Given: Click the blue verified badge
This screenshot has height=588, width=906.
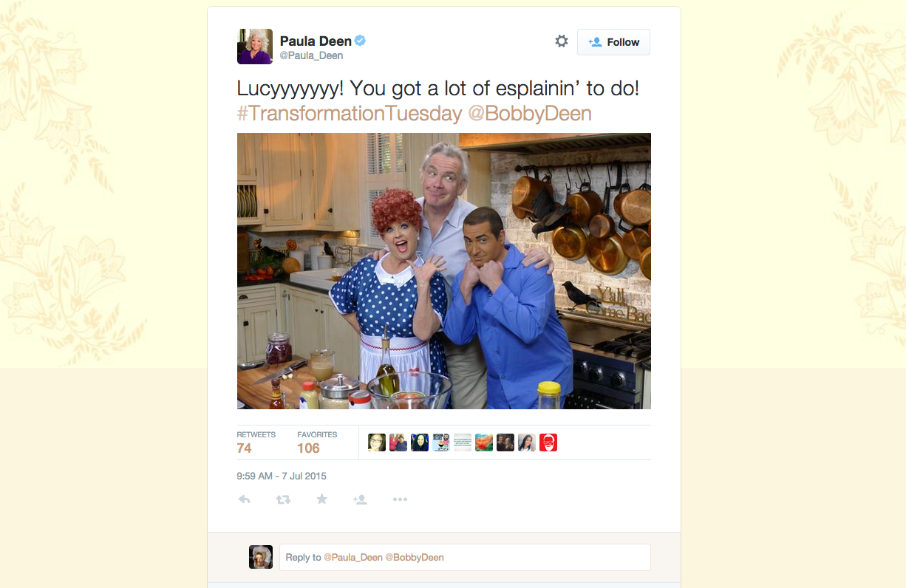Looking at the screenshot, I should (361, 41).
